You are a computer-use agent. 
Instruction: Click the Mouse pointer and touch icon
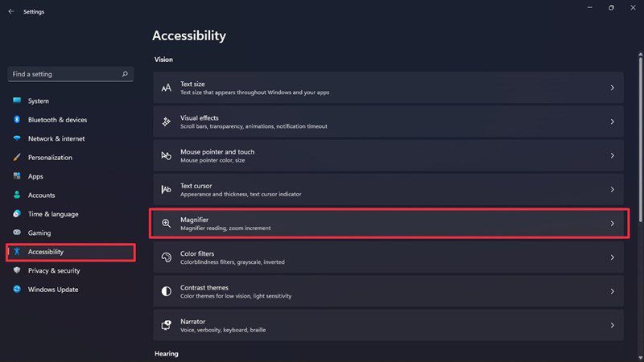point(166,155)
